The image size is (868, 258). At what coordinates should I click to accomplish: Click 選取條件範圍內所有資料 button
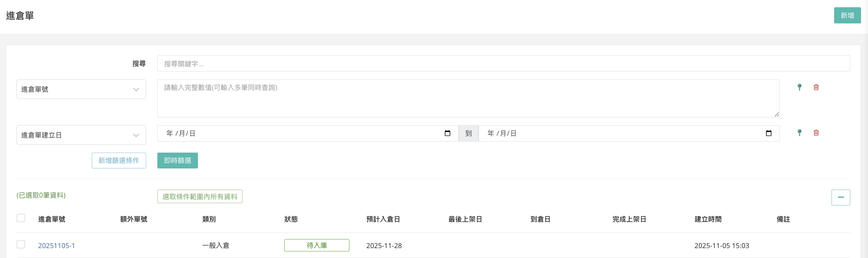pos(200,197)
